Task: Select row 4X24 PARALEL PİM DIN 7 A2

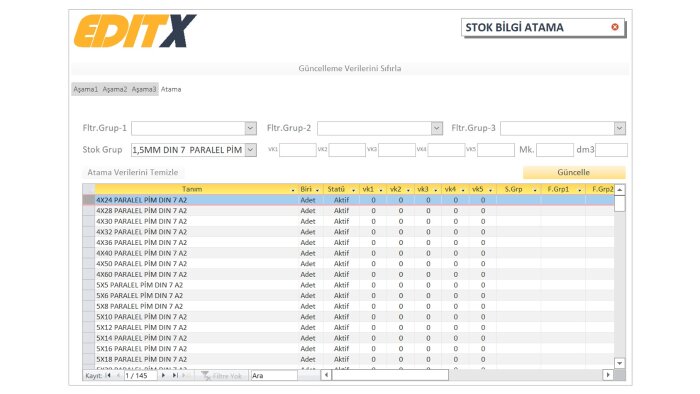Action: point(348,200)
